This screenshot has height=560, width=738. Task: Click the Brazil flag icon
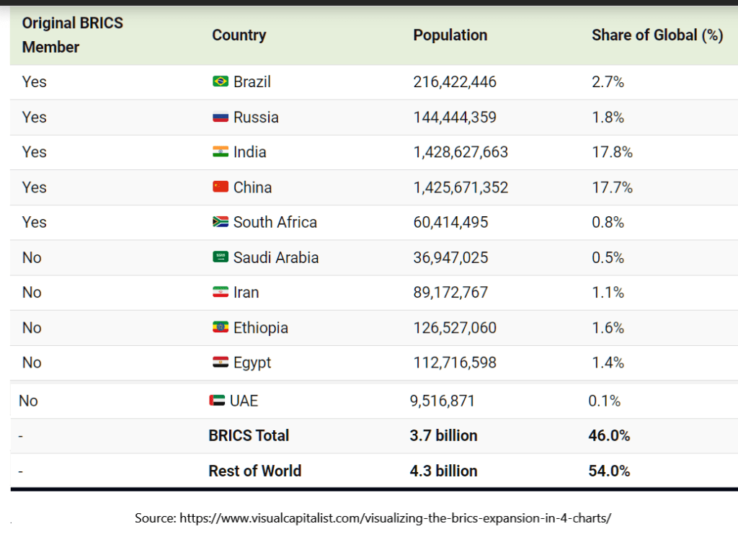coord(221,82)
